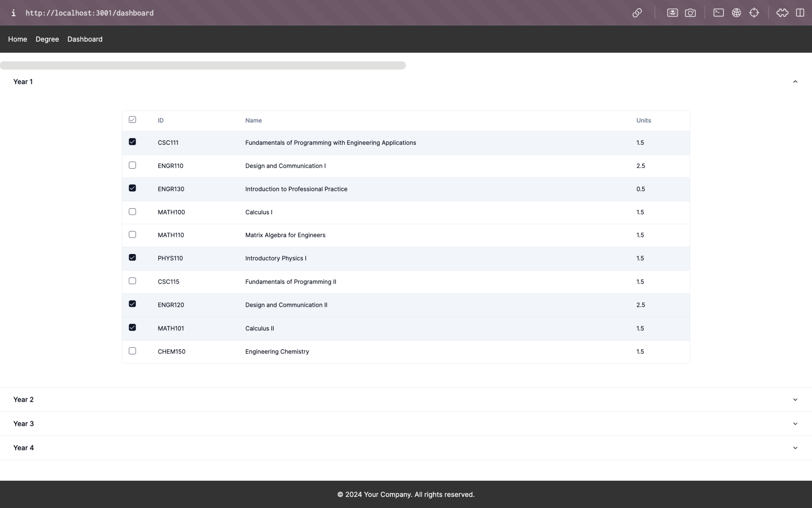Click the camera screenshot icon
812x508 pixels.
[690, 13]
